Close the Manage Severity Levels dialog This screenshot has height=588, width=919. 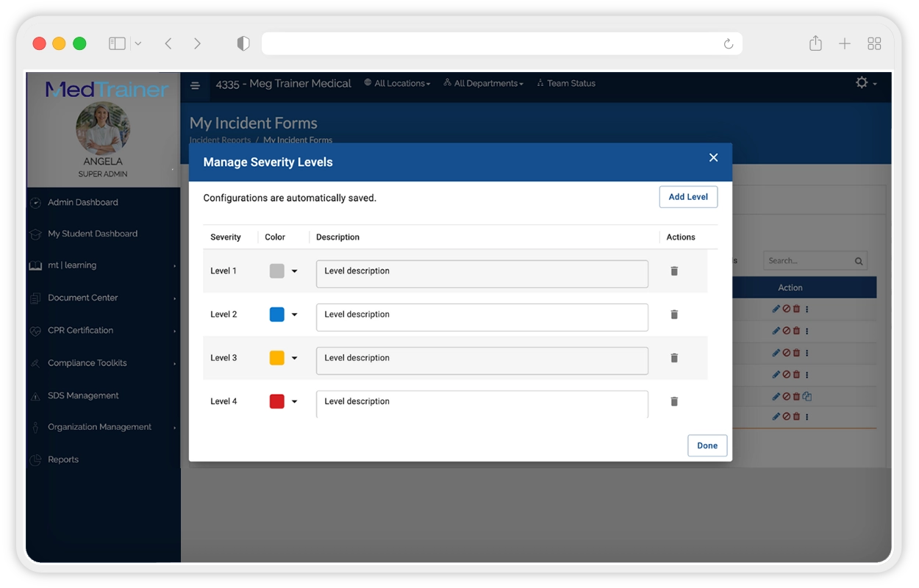713,158
